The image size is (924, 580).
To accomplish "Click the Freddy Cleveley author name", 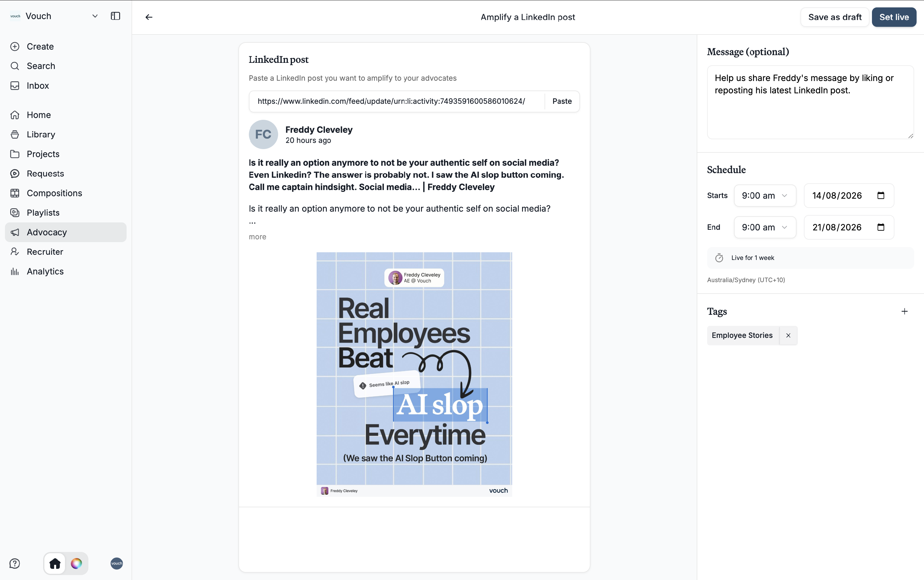I will [x=319, y=130].
